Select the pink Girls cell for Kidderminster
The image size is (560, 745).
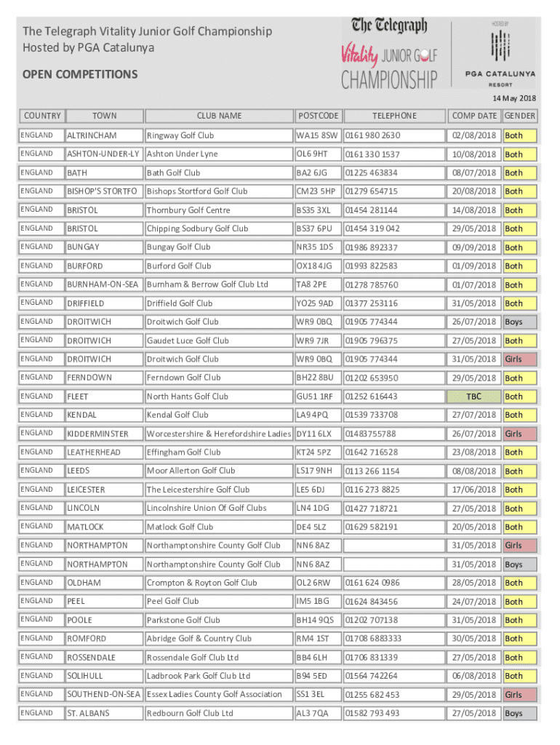click(519, 434)
